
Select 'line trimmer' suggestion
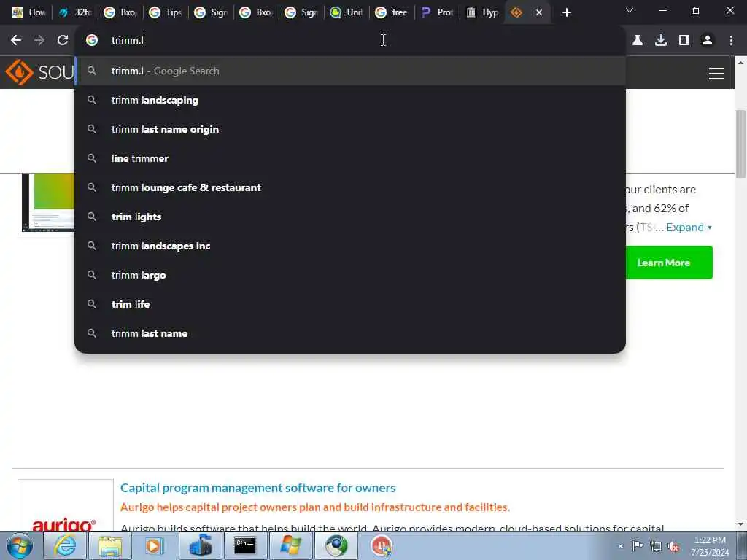[x=350, y=158]
